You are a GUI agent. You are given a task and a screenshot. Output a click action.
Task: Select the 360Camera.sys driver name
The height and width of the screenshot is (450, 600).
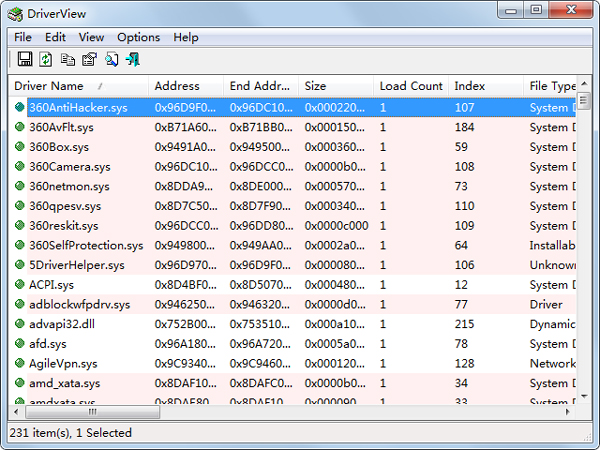coord(70,167)
